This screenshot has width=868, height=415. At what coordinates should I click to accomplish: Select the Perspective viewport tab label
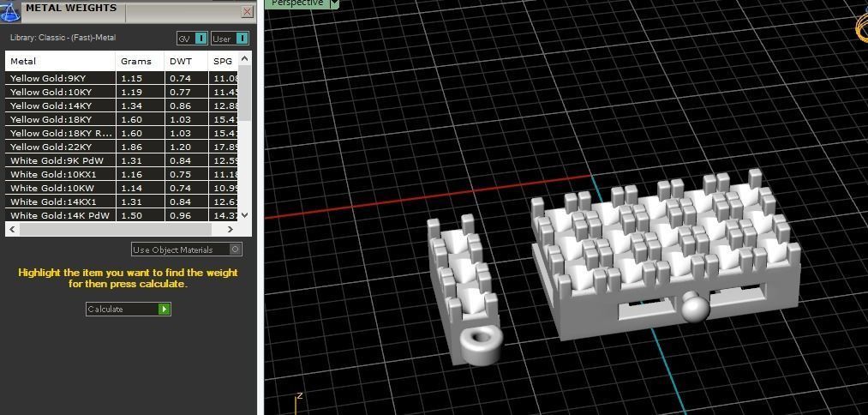pyautogui.click(x=297, y=3)
